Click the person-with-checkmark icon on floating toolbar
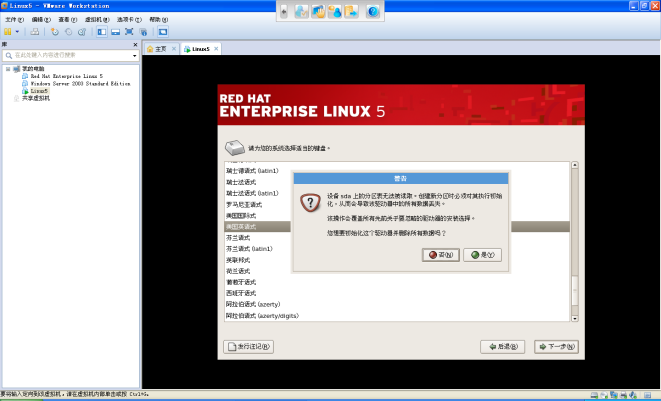This screenshot has width=661, height=401. pos(301,11)
